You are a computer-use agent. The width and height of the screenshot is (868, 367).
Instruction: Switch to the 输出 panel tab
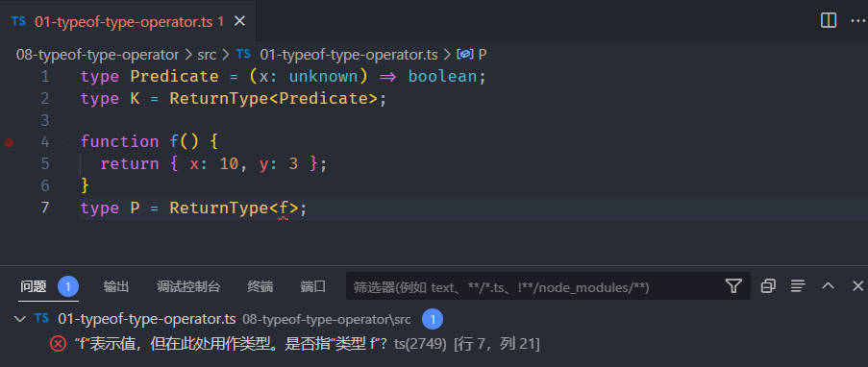click(116, 286)
